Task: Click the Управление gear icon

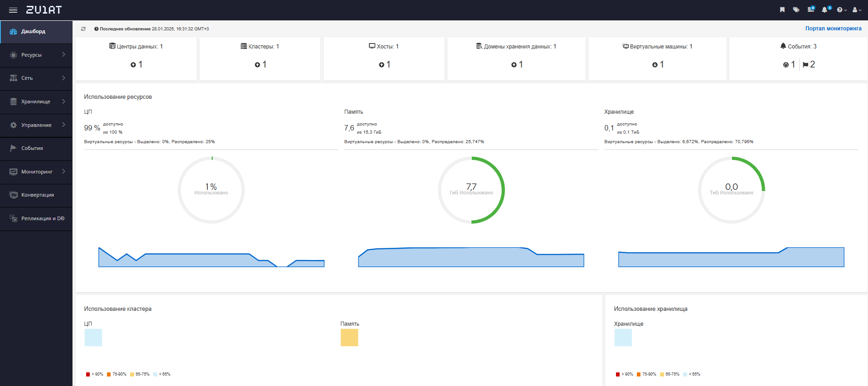Action: pos(14,125)
